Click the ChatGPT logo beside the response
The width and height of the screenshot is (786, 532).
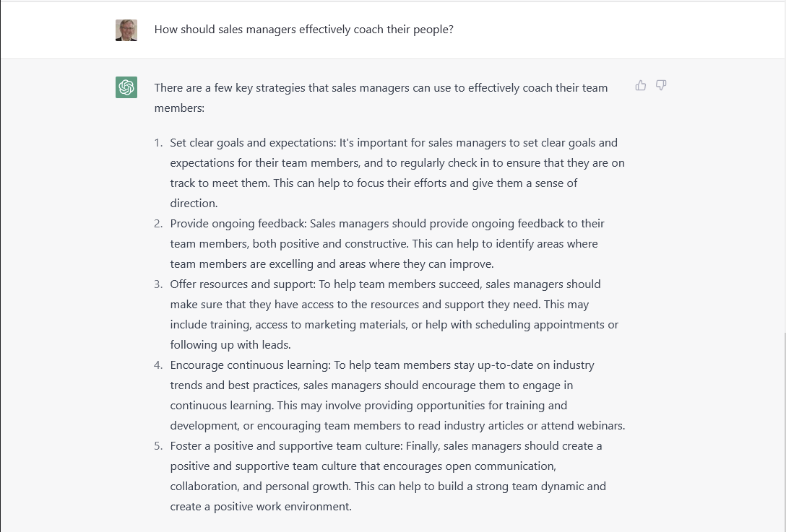coord(126,87)
